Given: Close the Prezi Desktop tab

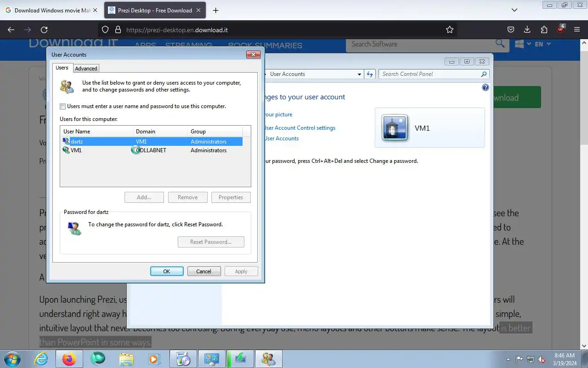Looking at the screenshot, I should point(198,10).
